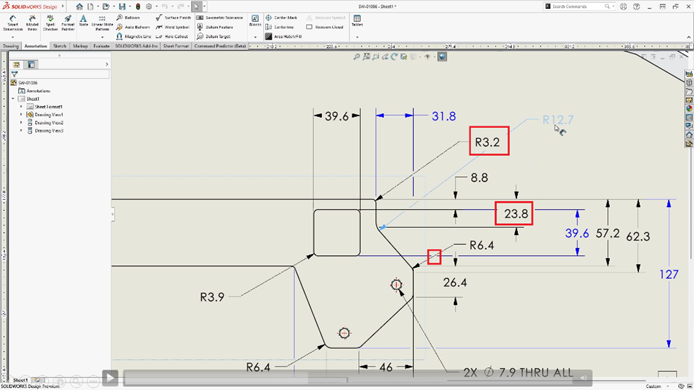Switch to the Markup tab

[x=80, y=46]
